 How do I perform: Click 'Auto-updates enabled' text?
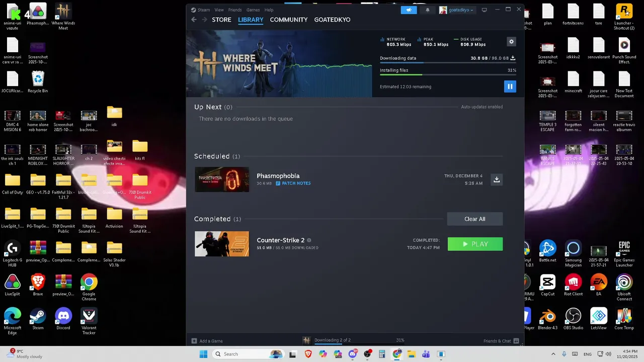[x=482, y=107]
